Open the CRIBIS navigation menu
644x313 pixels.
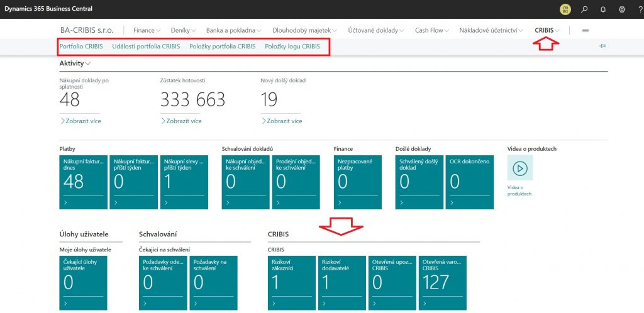click(x=547, y=30)
